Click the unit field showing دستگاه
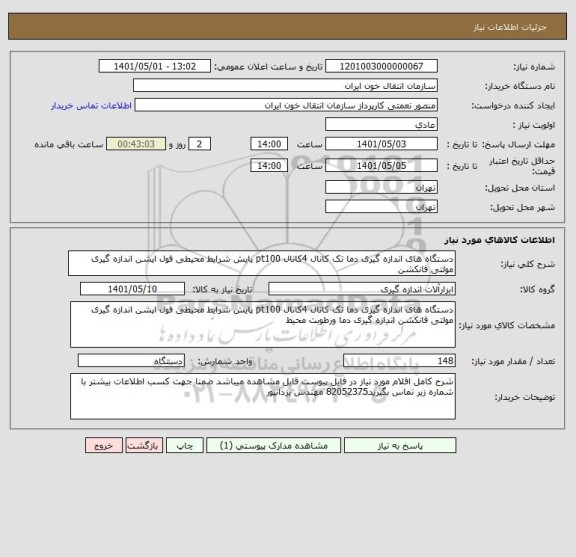 click(x=131, y=361)
